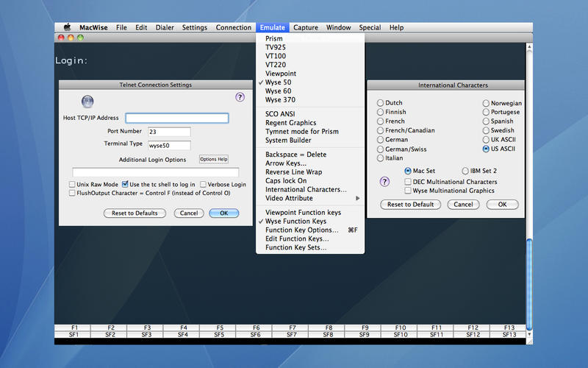Viewport: 588px width, 368px height.
Task: Choose Function Key Options... menu item
Action: coord(310,230)
